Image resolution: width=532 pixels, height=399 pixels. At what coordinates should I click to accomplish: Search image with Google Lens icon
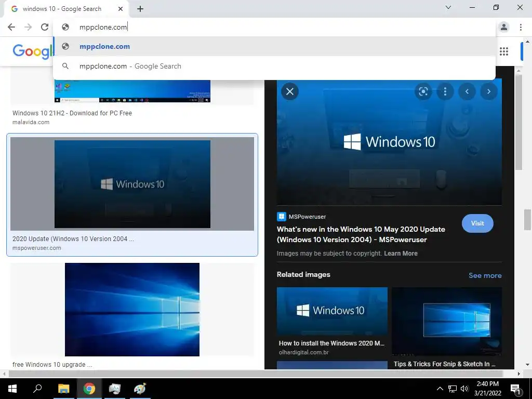tap(423, 91)
